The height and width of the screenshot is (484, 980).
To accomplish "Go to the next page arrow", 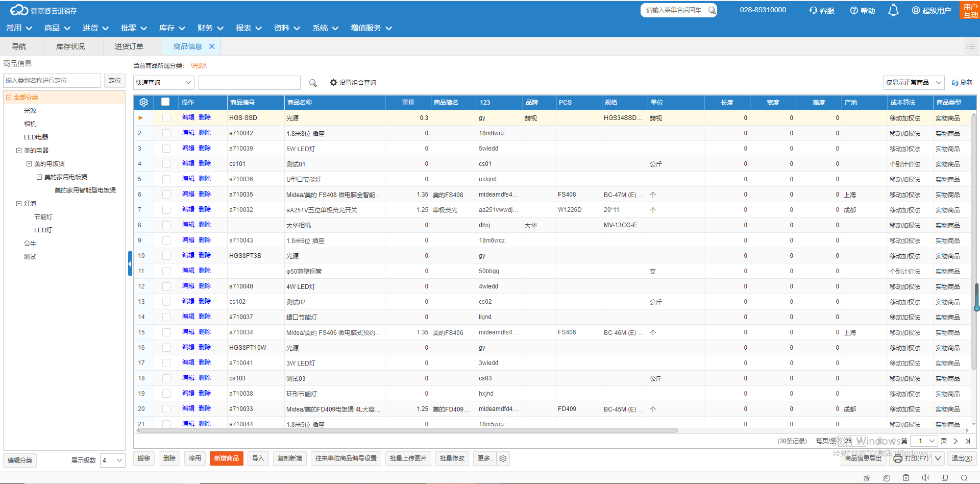I will pos(955,441).
